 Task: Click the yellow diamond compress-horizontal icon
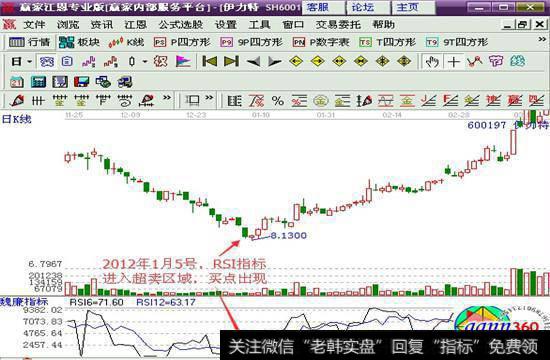pyautogui.click(x=361, y=62)
